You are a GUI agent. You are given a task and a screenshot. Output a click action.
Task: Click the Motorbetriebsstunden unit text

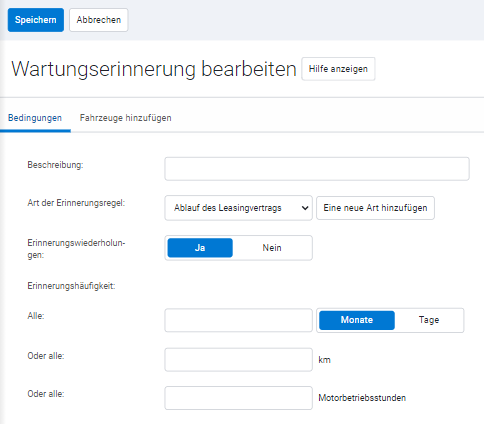tap(362, 398)
